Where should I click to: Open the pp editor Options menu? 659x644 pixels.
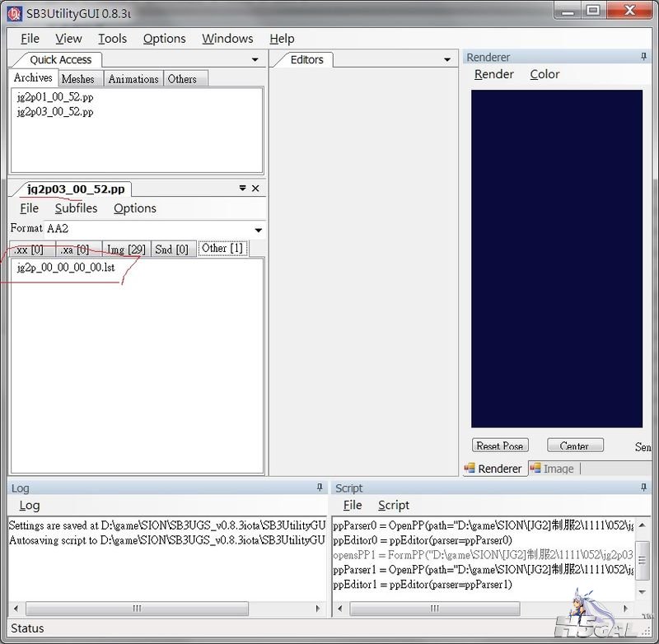(x=135, y=208)
